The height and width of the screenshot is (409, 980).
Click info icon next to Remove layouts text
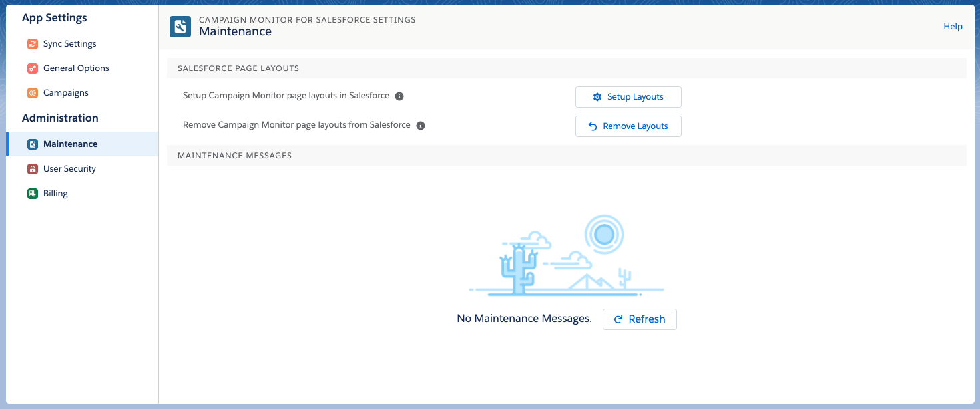(x=421, y=125)
